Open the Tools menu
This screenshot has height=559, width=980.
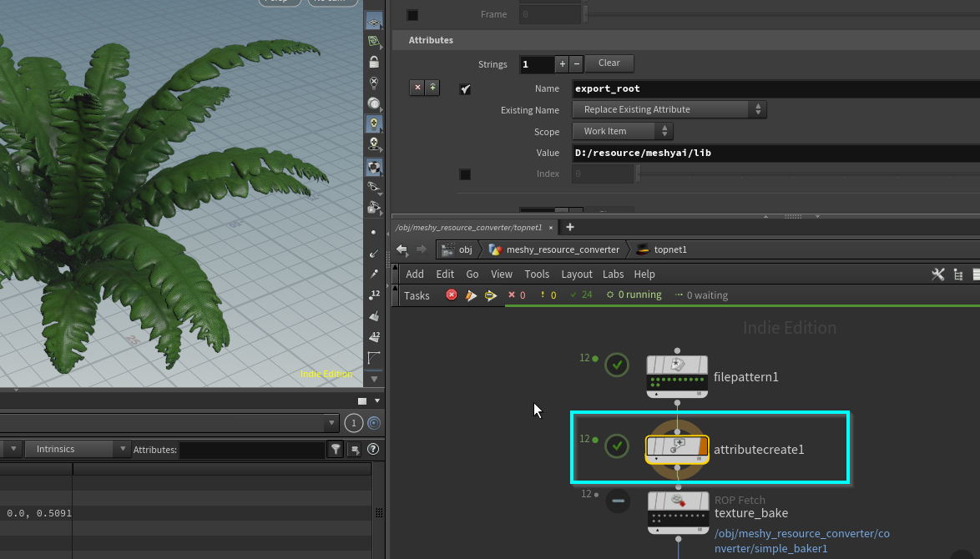537,274
